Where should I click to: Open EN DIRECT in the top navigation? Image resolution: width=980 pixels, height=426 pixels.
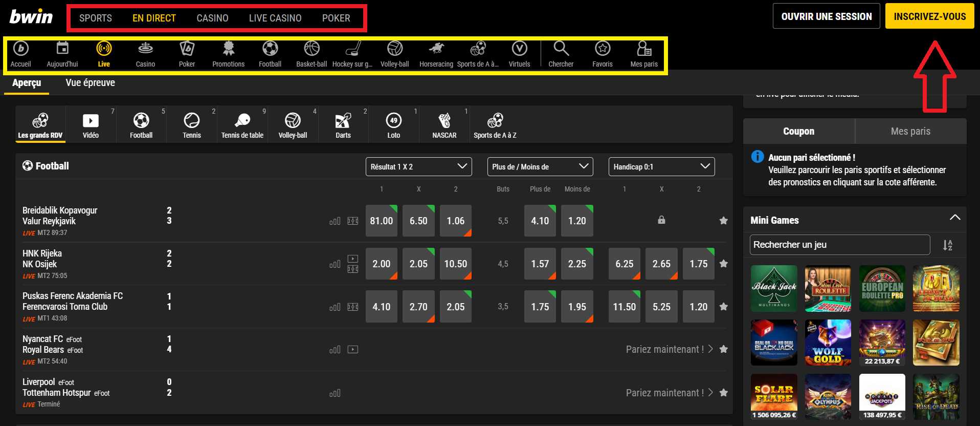click(x=154, y=18)
